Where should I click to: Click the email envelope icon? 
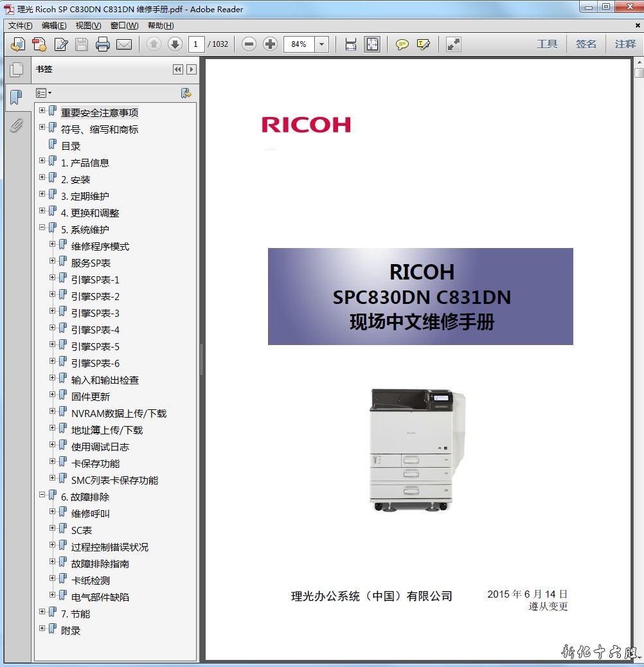point(123,44)
